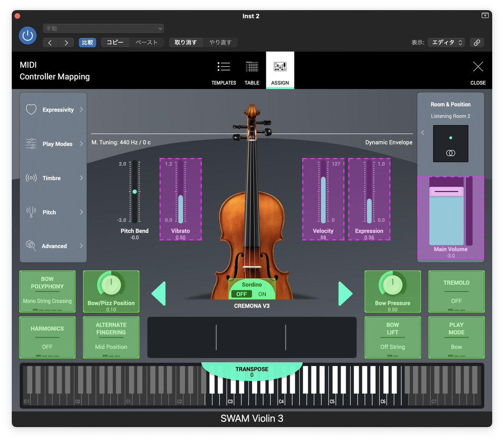Click the ペースト button
Image resolution: width=504 pixels, height=441 pixels.
(x=147, y=42)
